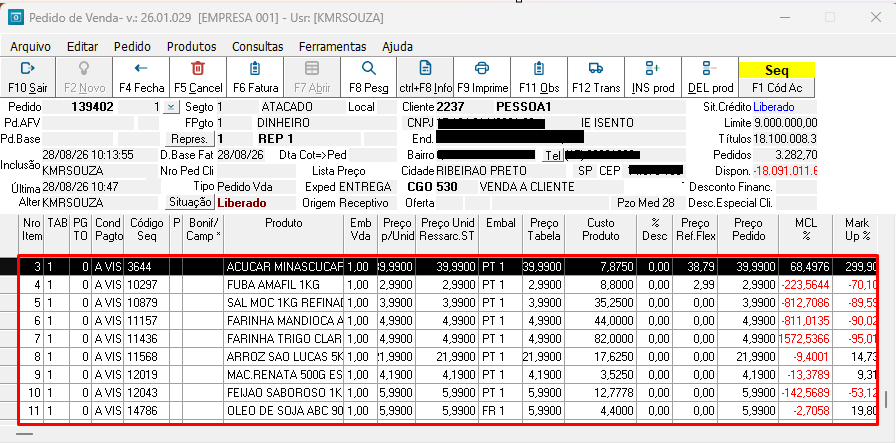Open the Produtos menu
This screenshot has height=443, width=896.
[191, 47]
